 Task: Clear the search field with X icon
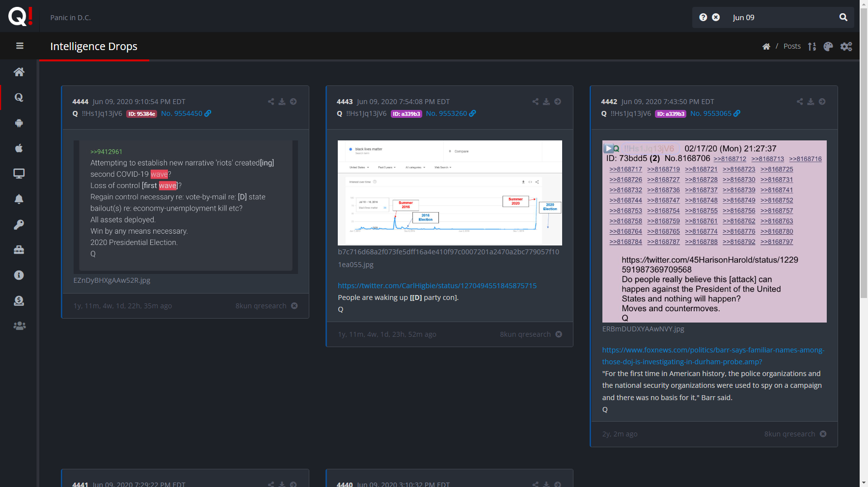[x=716, y=17]
